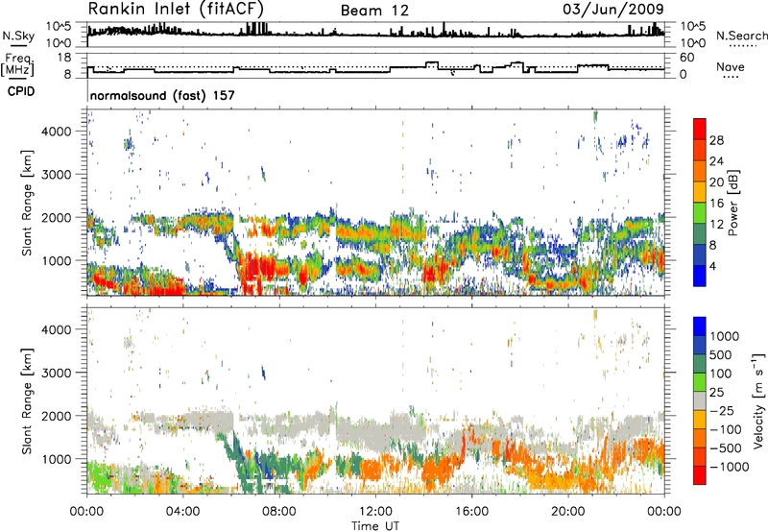
Task: Click the sky noise plot trace
Action: pos(375,34)
